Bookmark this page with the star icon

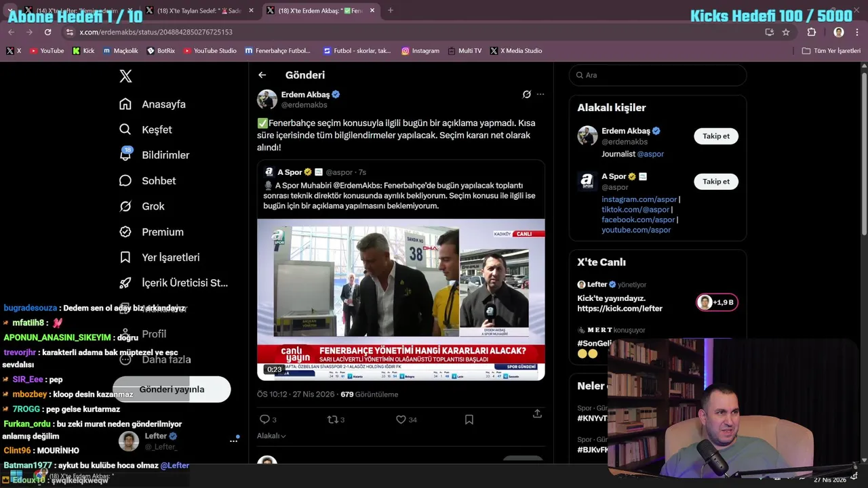tap(786, 32)
